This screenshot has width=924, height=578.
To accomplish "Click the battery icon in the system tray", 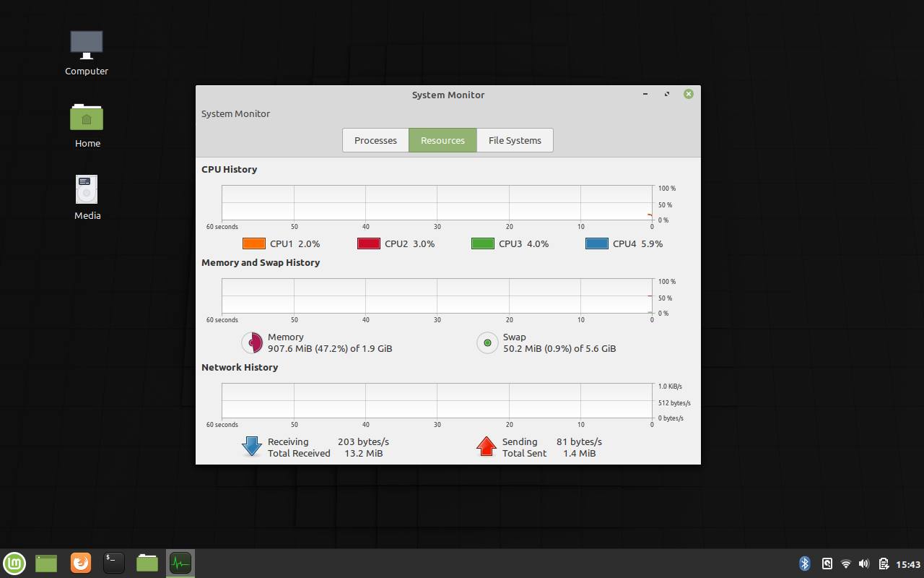I will [x=882, y=563].
